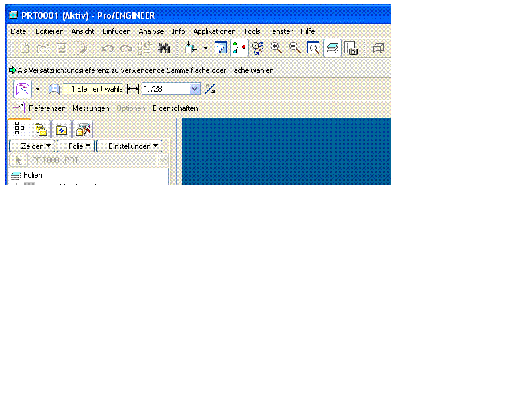Open the Analyse menu
Viewport: 532px width, 399px height.
click(151, 31)
